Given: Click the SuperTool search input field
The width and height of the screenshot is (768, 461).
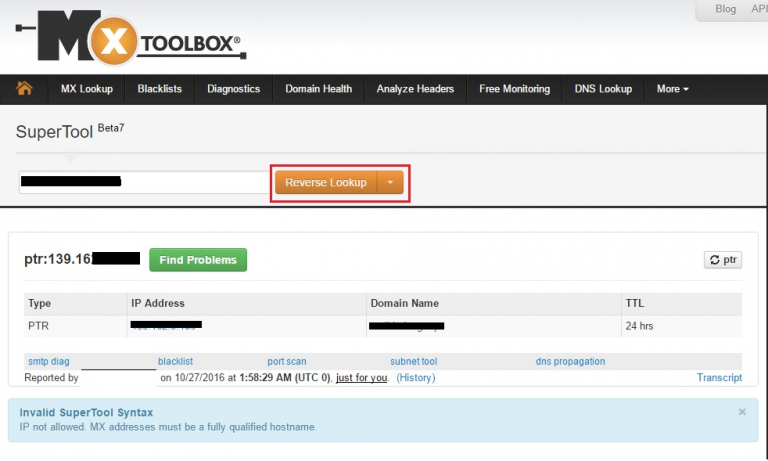Looking at the screenshot, I should coord(143,182).
